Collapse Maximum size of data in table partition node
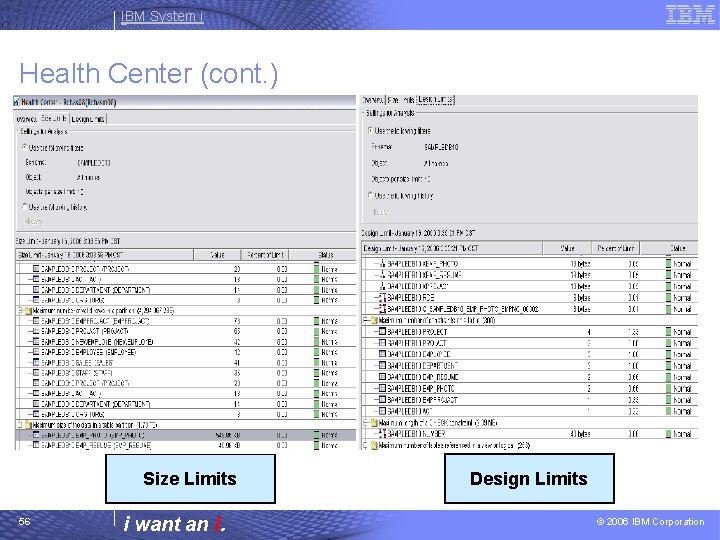The width and height of the screenshot is (720, 540). pyautogui.click(x=20, y=424)
